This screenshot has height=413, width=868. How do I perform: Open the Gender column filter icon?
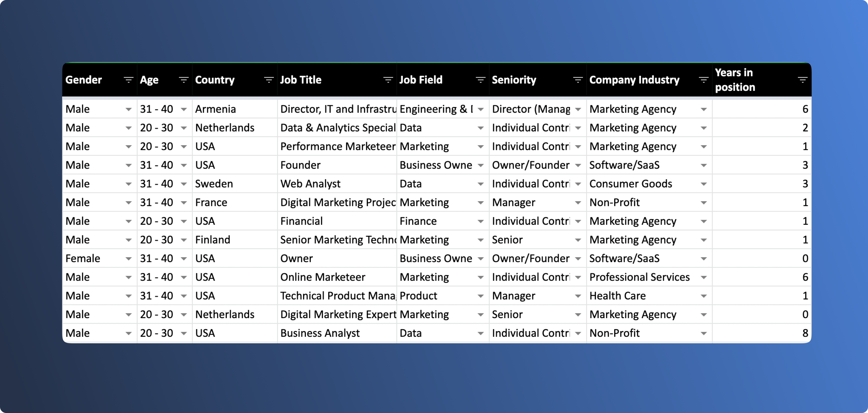point(128,80)
